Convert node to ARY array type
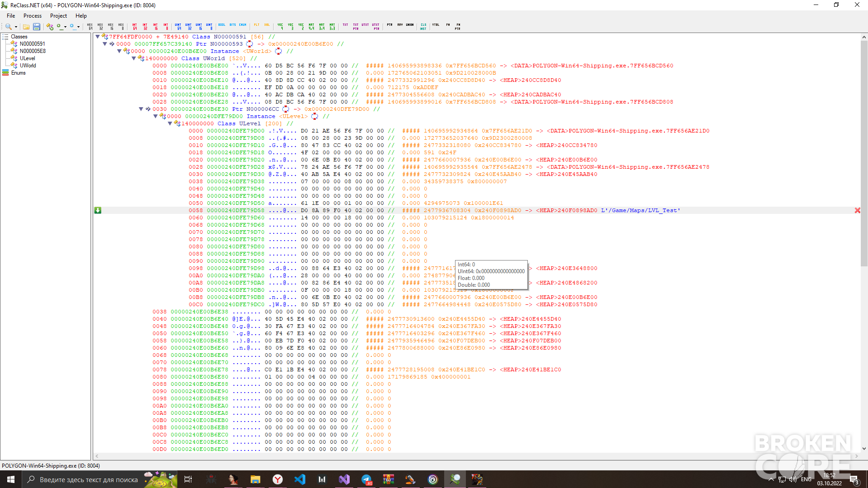The width and height of the screenshot is (868, 488). (x=400, y=25)
